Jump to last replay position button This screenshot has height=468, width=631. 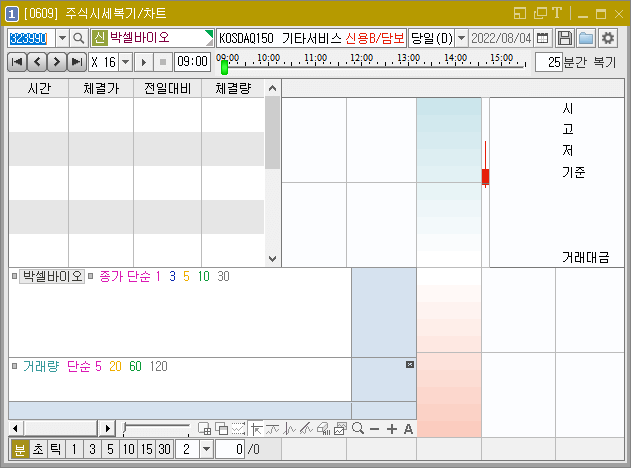click(76, 62)
